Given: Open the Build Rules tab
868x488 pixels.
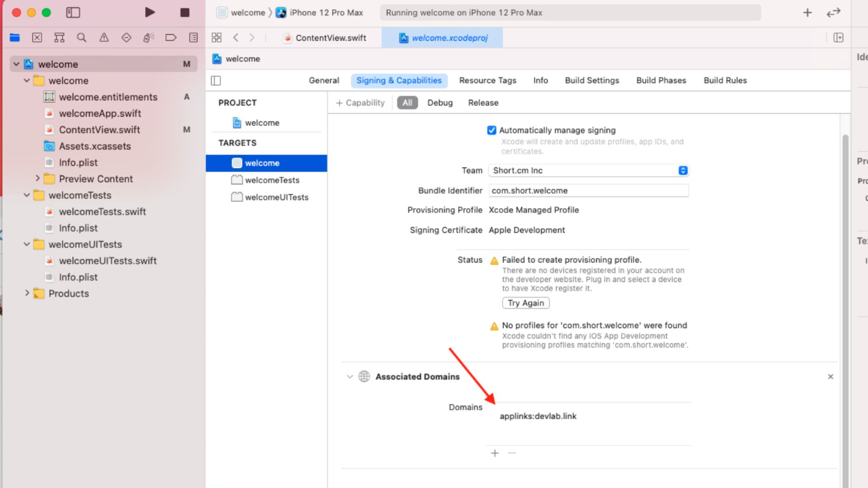Looking at the screenshot, I should point(725,80).
